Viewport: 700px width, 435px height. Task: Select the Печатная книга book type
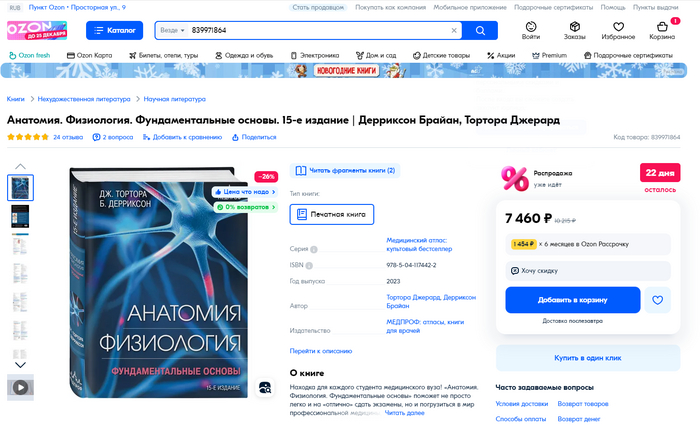332,214
